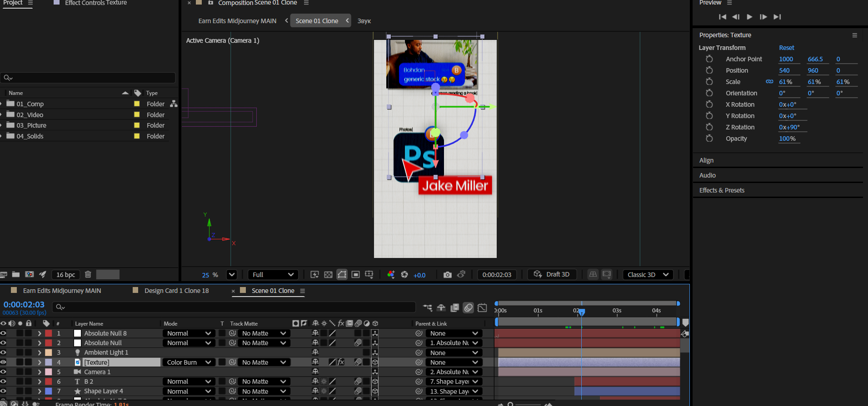
Task: Click Reset in Layer Transform
Action: 786,48
